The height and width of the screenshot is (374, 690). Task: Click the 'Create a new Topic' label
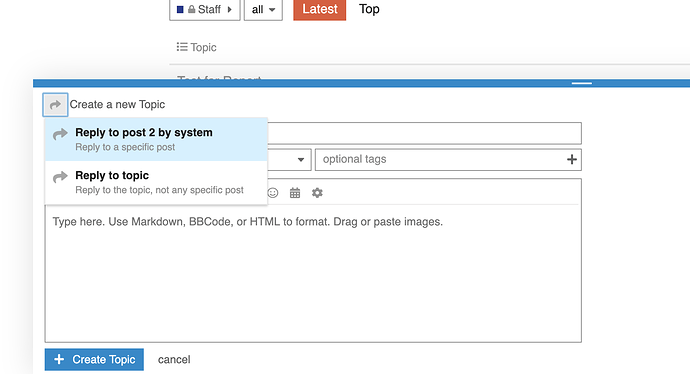point(117,104)
